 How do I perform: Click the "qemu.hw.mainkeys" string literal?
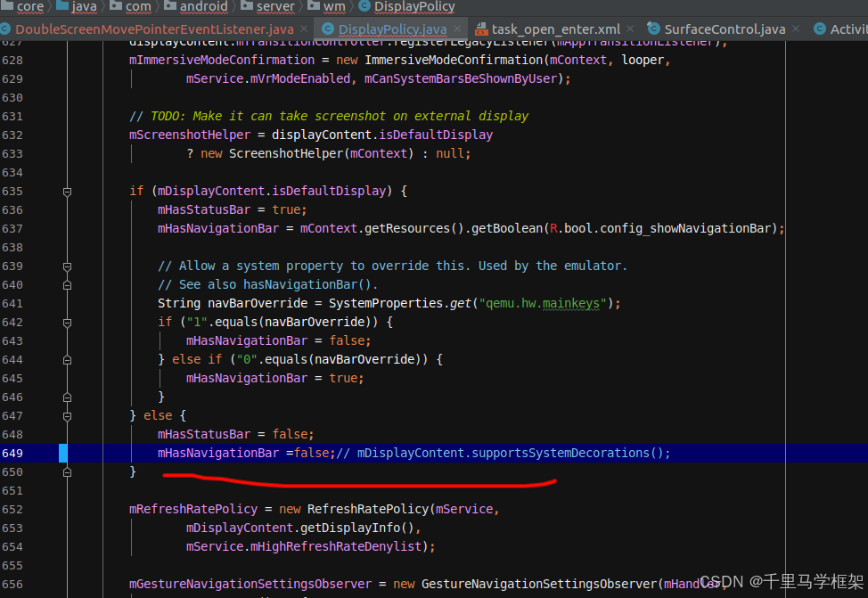click(543, 303)
